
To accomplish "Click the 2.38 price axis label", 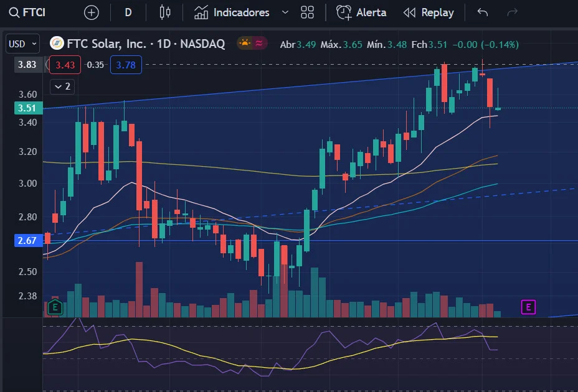I will point(27,296).
